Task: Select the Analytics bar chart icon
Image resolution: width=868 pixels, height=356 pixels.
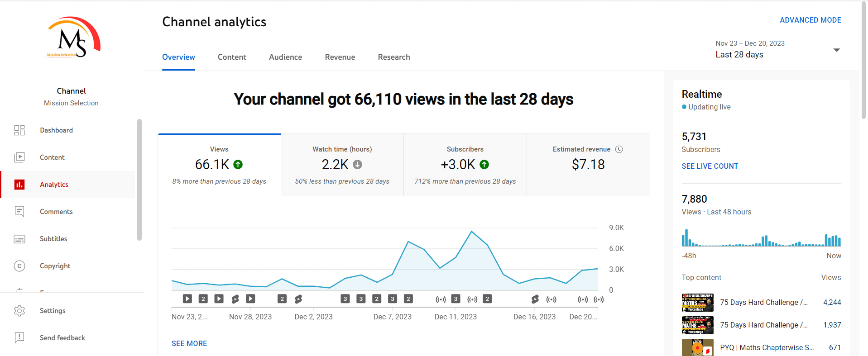Action: pos(19,185)
